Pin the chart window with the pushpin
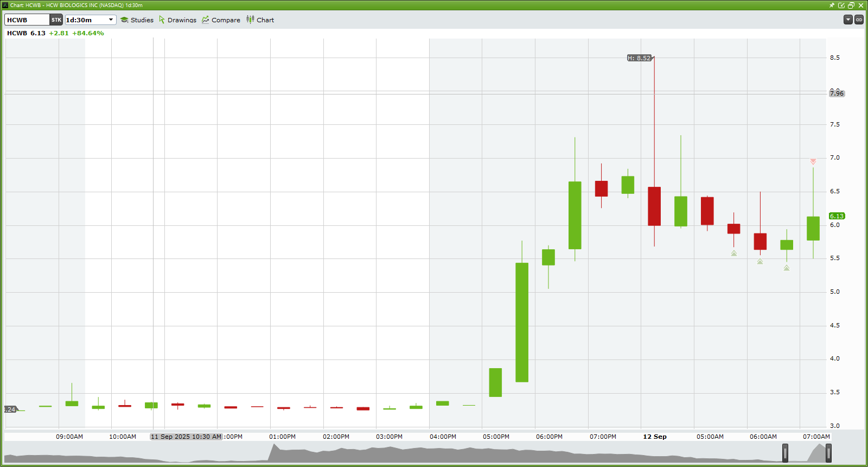This screenshot has height=467, width=868. coord(832,5)
